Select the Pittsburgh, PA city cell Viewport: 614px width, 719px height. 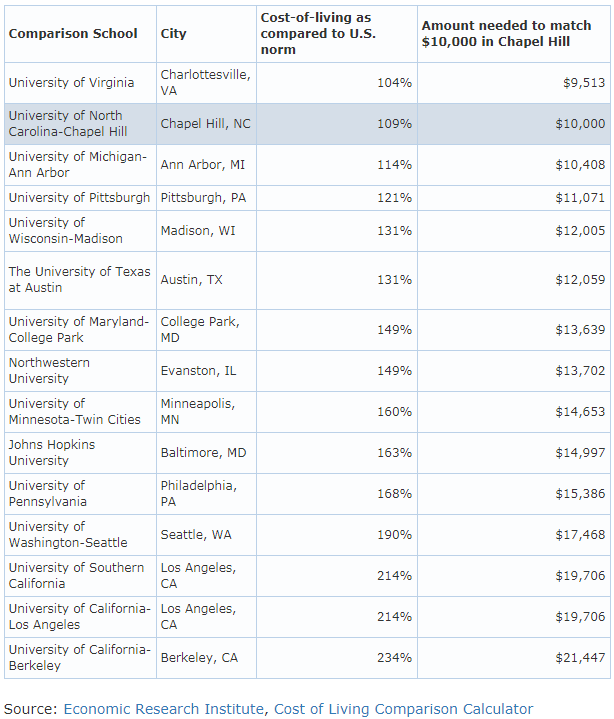coord(206,198)
